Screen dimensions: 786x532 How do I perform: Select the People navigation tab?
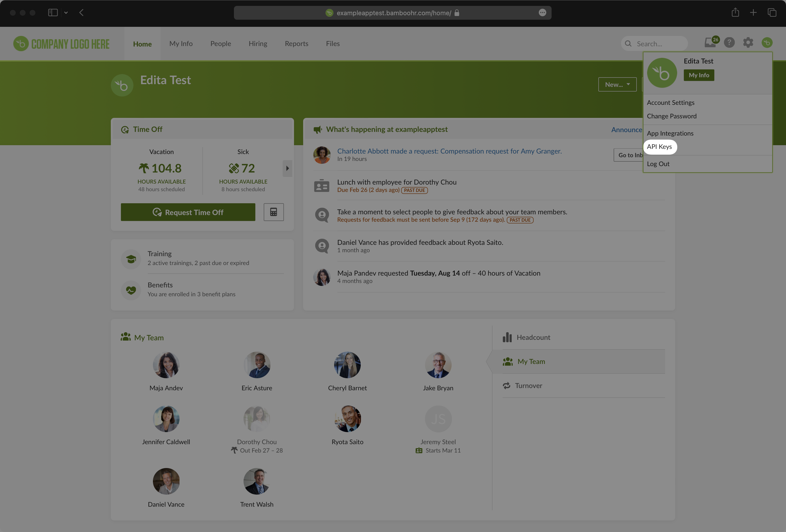[220, 43]
